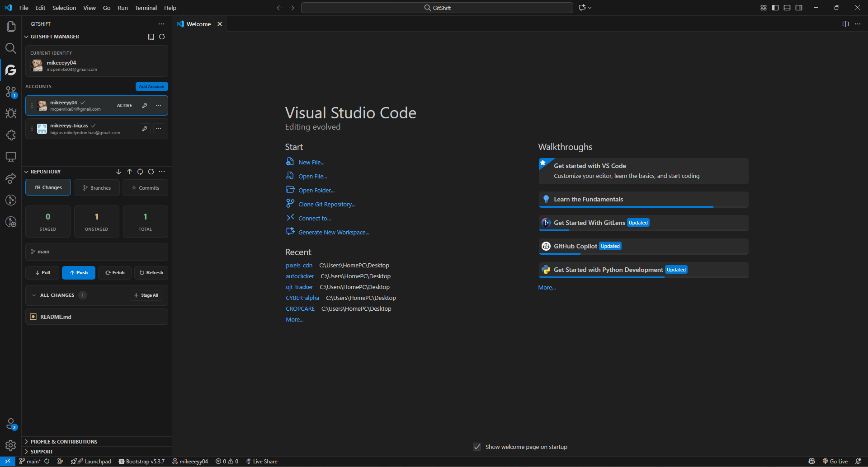Click the refresh icon in GitShift Manager header
Image resolution: width=868 pixels, height=467 pixels.
pos(162,37)
